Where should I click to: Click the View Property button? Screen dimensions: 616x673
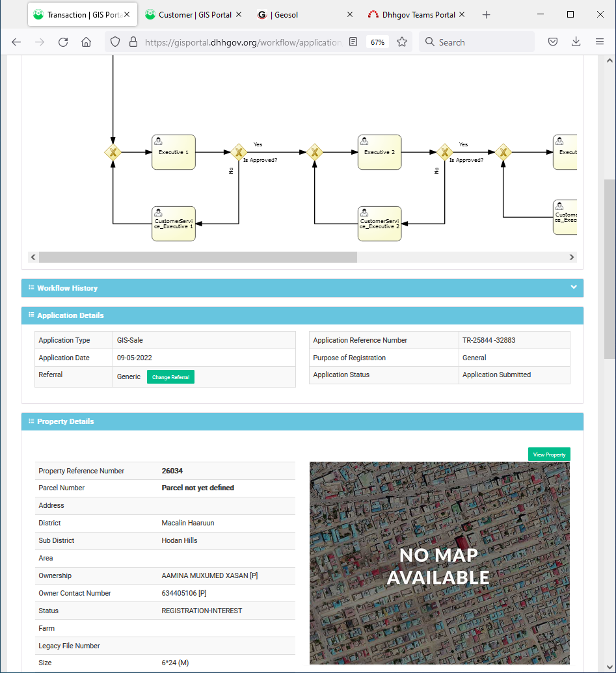coord(549,455)
